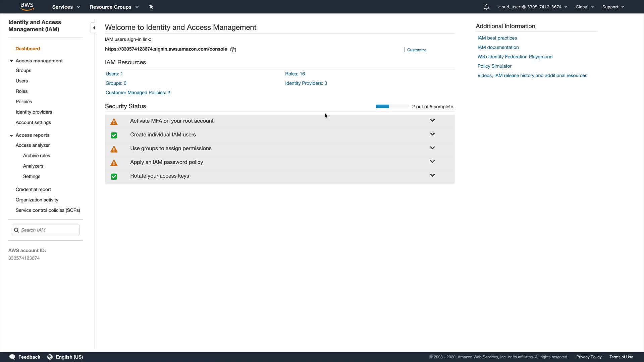Click the Customize sign-in link
Viewport: 644px width, 362px height.
coord(417,50)
